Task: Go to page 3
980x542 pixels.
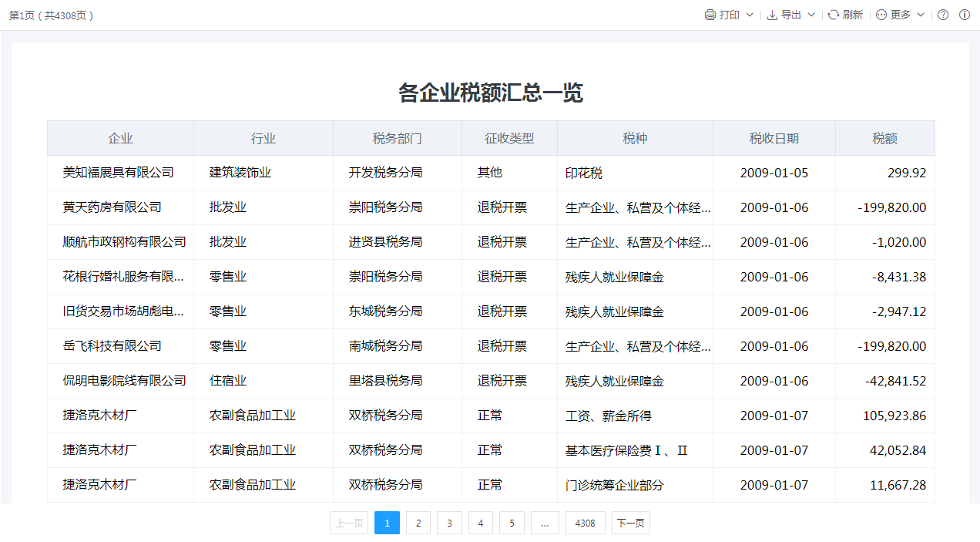Action: click(x=449, y=523)
